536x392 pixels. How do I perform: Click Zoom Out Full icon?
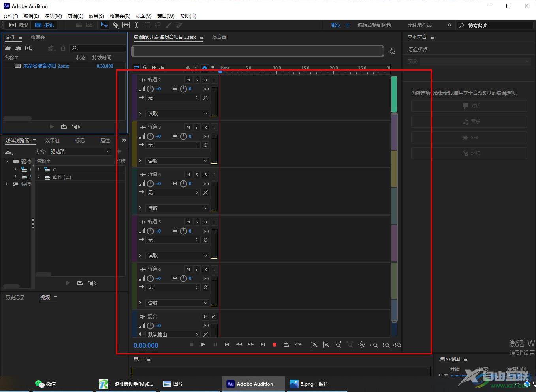click(361, 345)
